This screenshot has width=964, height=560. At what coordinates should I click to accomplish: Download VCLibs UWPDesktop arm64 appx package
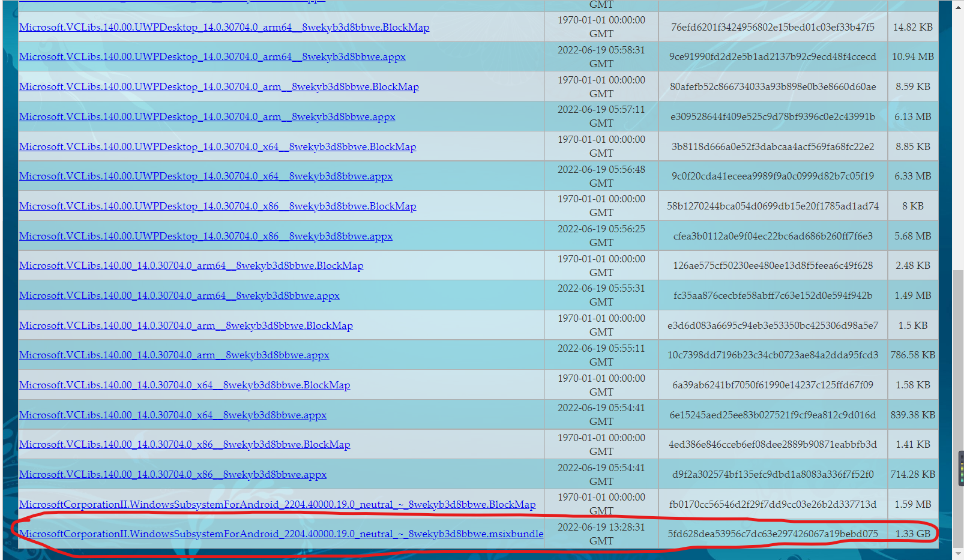(212, 56)
